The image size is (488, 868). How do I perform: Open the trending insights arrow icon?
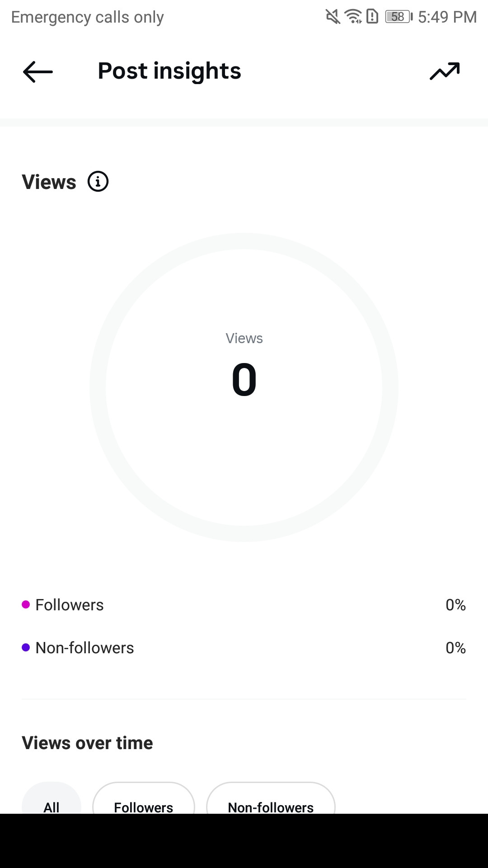click(x=445, y=71)
